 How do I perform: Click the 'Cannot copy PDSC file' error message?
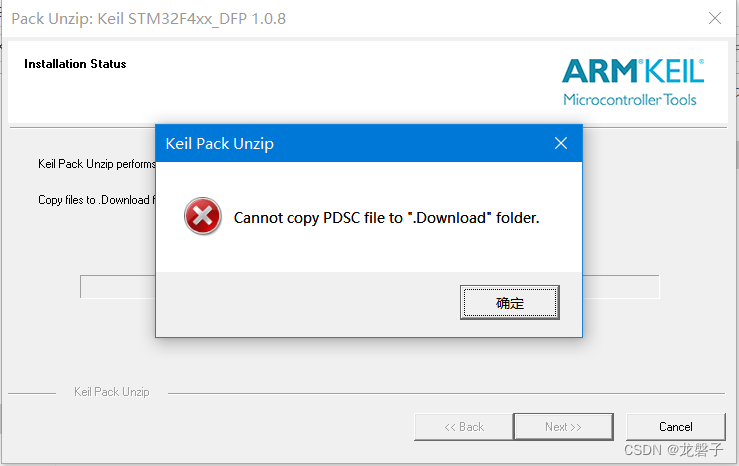pyautogui.click(x=386, y=218)
